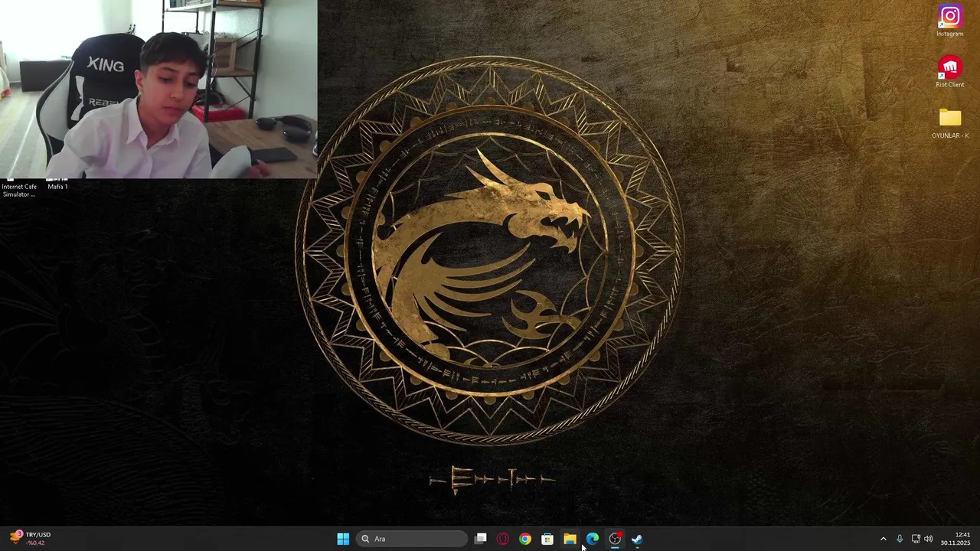Open the volume control tray icon
This screenshot has width=980, height=551.
pos(929,539)
